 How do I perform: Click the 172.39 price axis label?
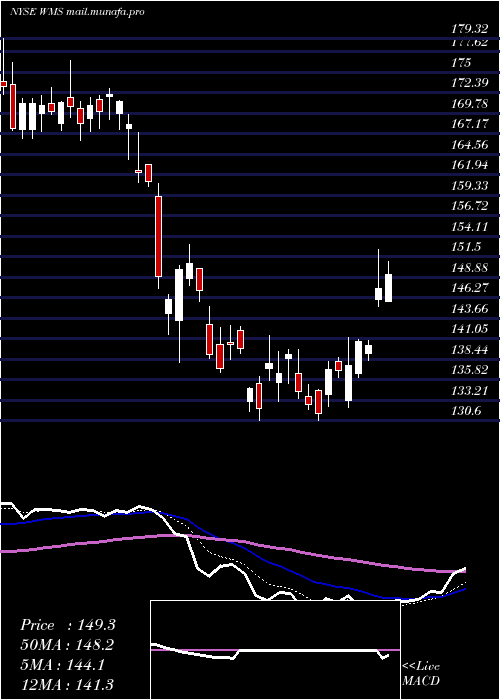tap(469, 83)
